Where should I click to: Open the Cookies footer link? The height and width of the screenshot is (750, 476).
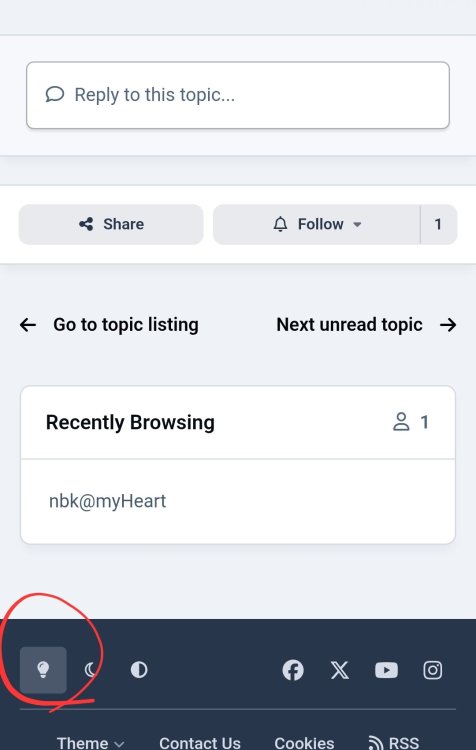pyautogui.click(x=304, y=743)
